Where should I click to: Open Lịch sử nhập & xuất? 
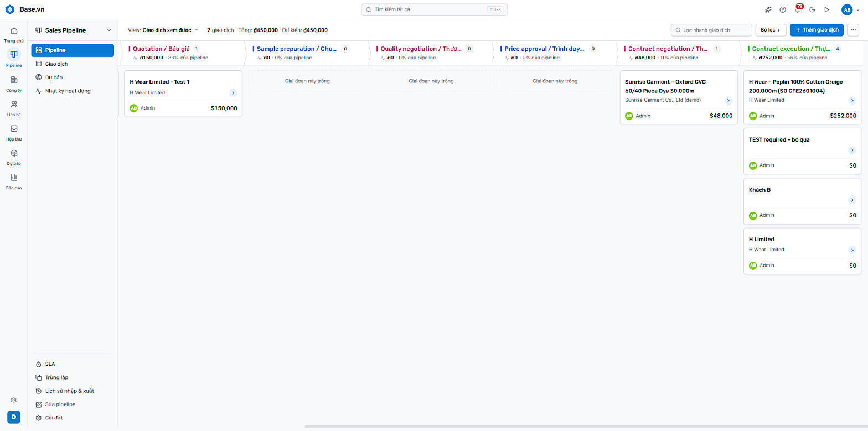(73, 391)
